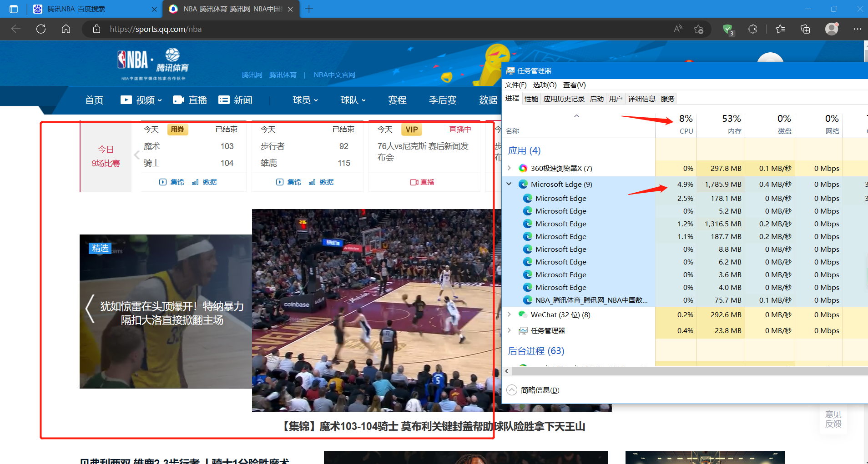Open 意见反馈 feedback button
The width and height of the screenshot is (868, 464).
coord(833,419)
